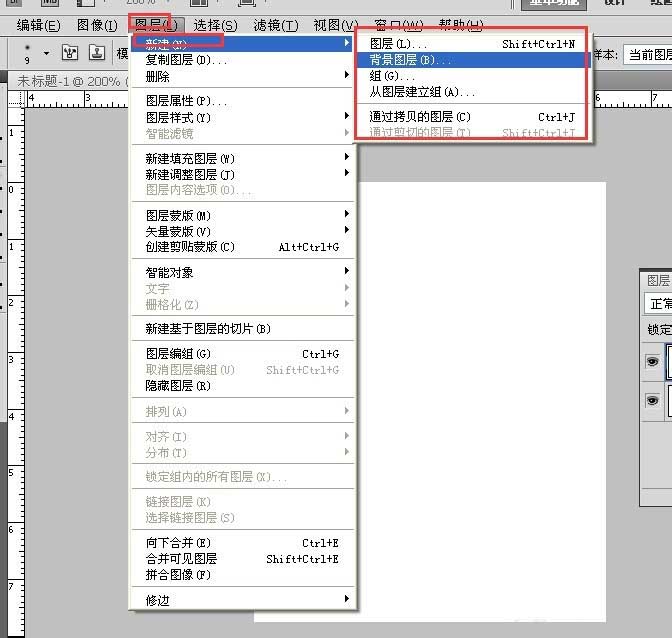Image resolution: width=672 pixels, height=638 pixels.
Task: Click 复制图层(D)... menu entry
Action: coord(242,60)
